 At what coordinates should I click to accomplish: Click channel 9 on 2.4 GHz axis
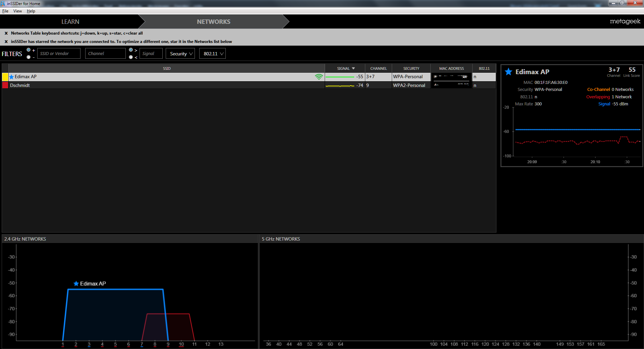coord(168,344)
